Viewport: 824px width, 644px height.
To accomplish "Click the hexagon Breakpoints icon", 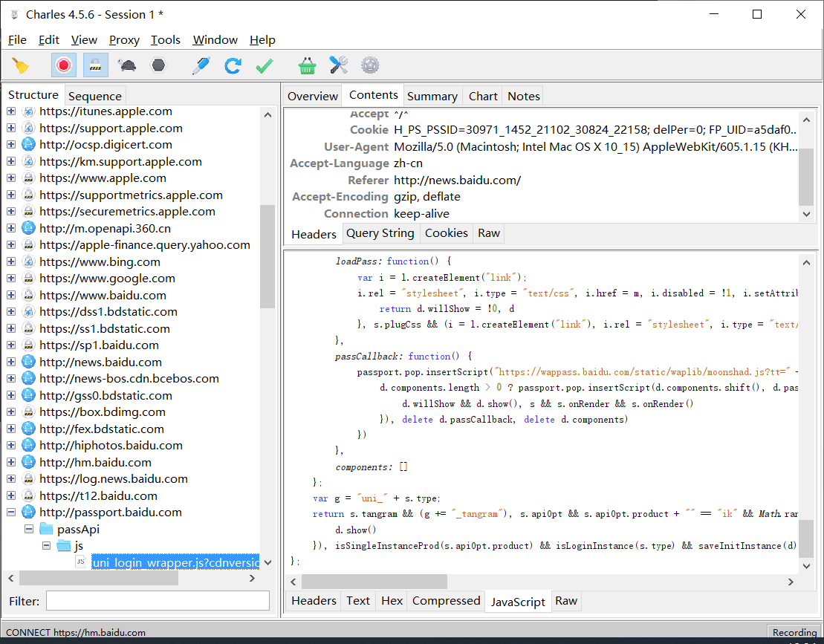I will coord(158,65).
